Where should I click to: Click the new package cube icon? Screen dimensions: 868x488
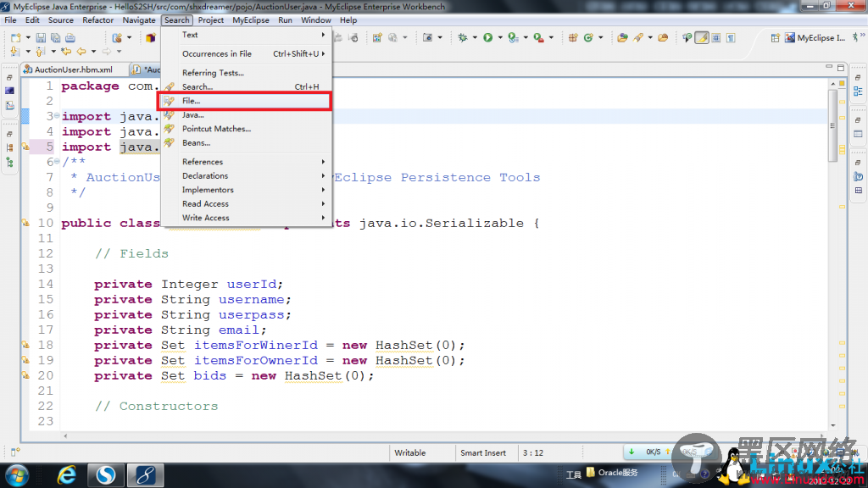click(x=151, y=37)
